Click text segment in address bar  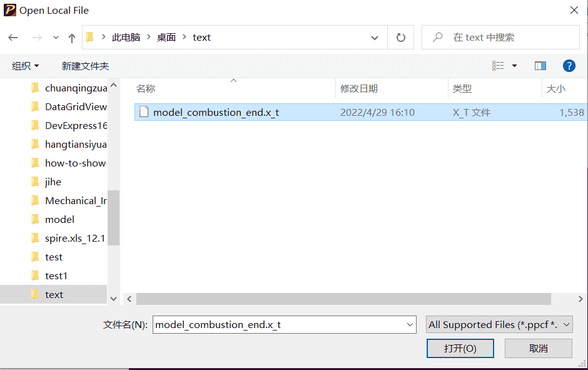pyautogui.click(x=202, y=37)
